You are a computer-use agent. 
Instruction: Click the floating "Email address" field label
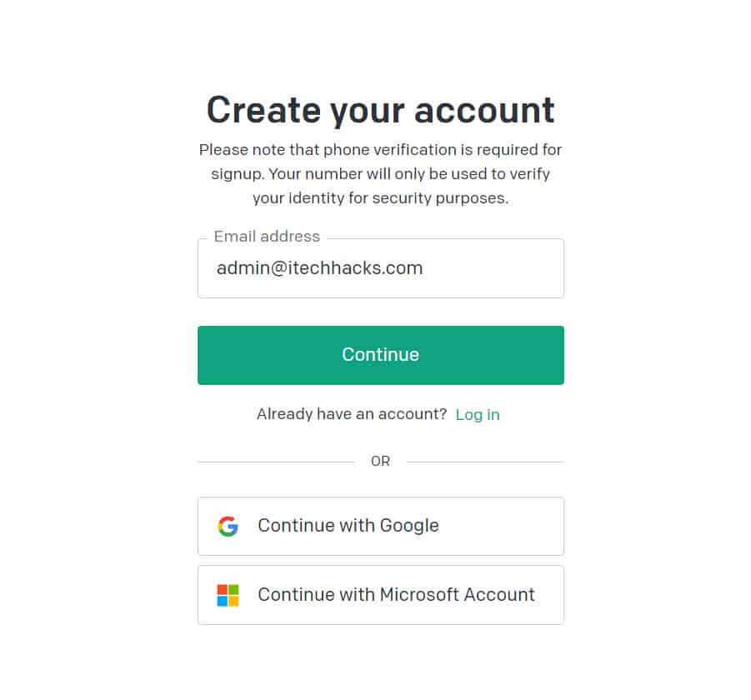coord(267,237)
